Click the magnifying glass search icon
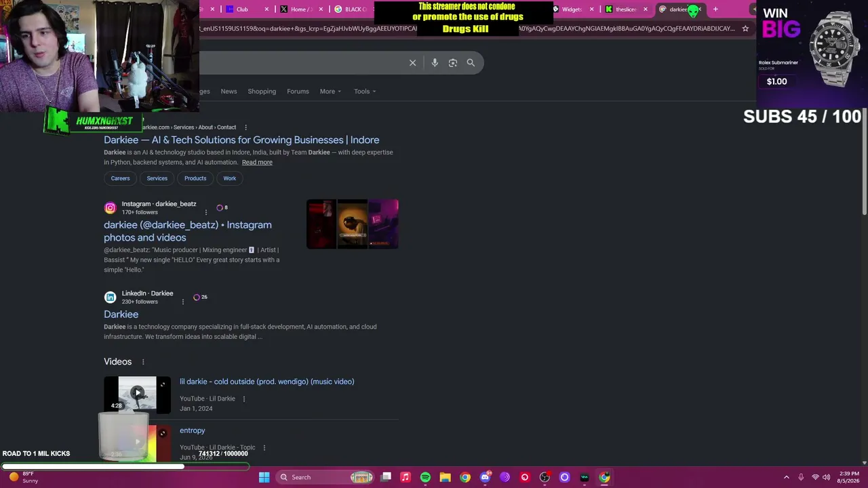 tap(471, 62)
